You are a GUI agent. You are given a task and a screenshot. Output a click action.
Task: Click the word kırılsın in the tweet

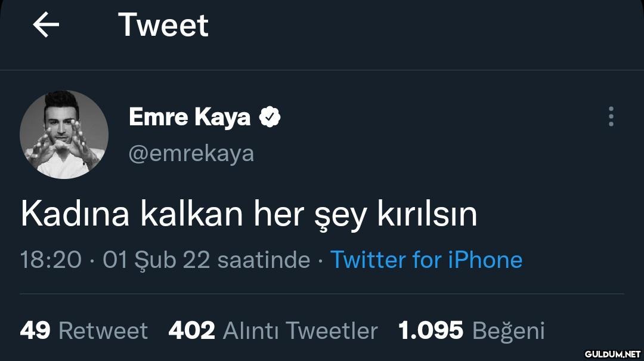click(427, 215)
